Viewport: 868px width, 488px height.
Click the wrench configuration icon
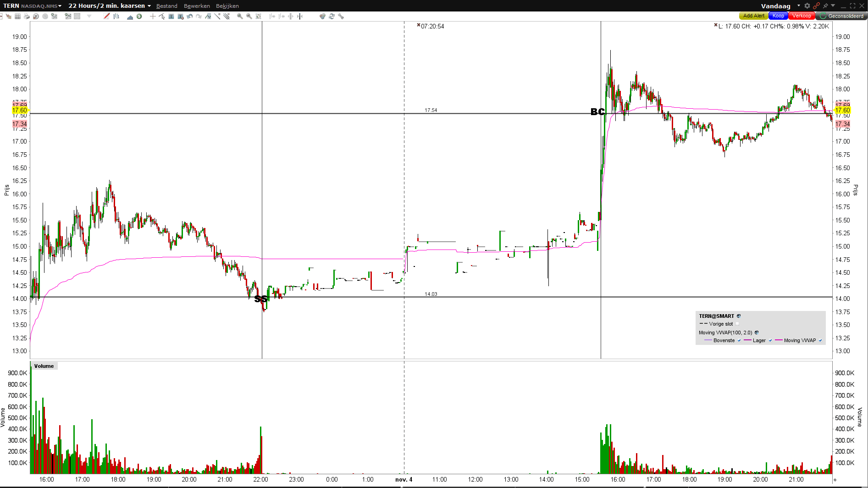(341, 17)
